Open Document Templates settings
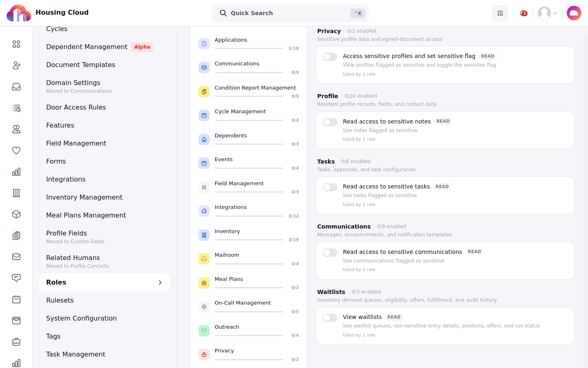This screenshot has width=588, height=368. pos(105,65)
